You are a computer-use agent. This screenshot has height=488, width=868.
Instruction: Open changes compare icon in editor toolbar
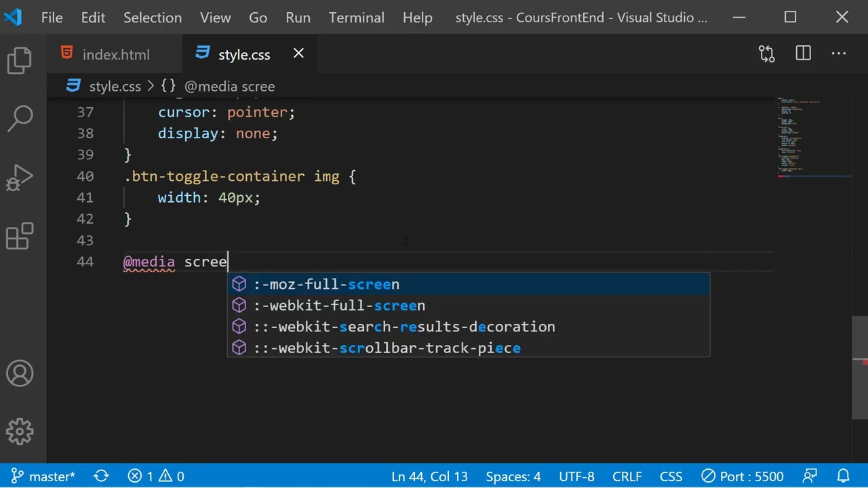pyautogui.click(x=766, y=54)
